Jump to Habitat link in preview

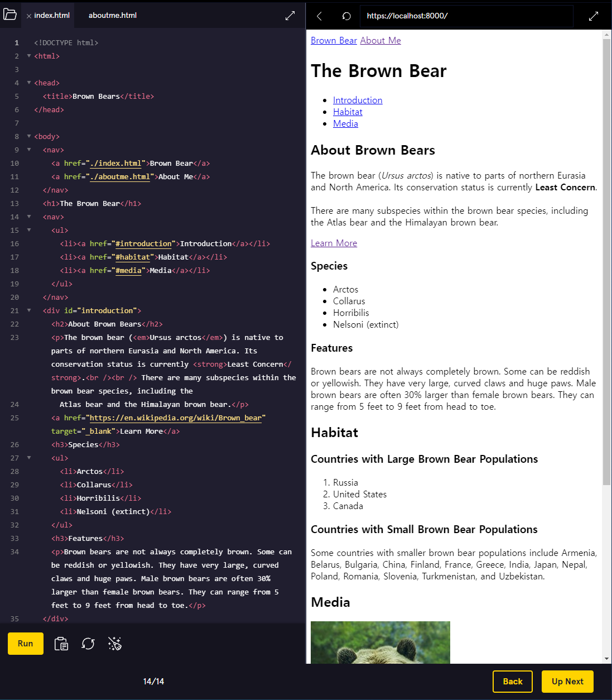348,112
